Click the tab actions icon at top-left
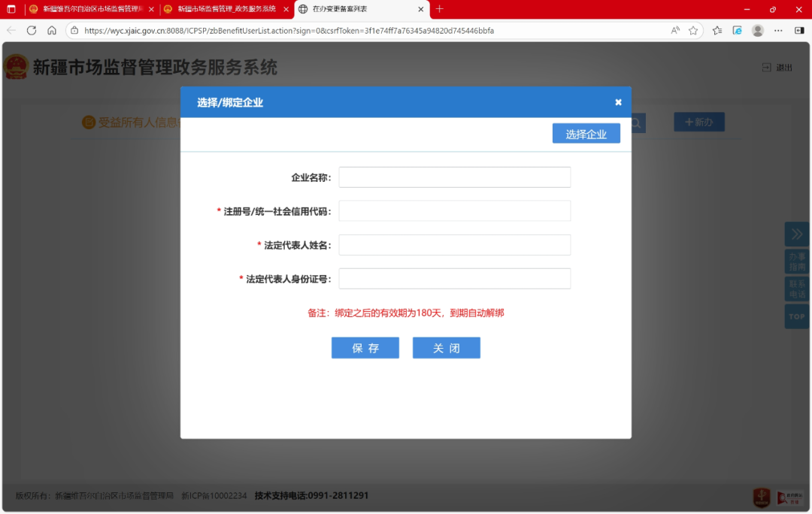This screenshot has width=812, height=514. [11, 9]
